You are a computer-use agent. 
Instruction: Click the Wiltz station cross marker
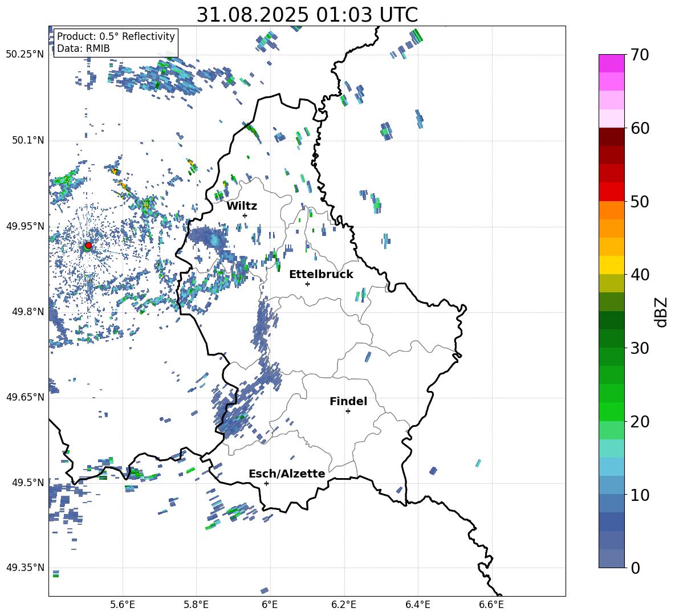tap(245, 215)
